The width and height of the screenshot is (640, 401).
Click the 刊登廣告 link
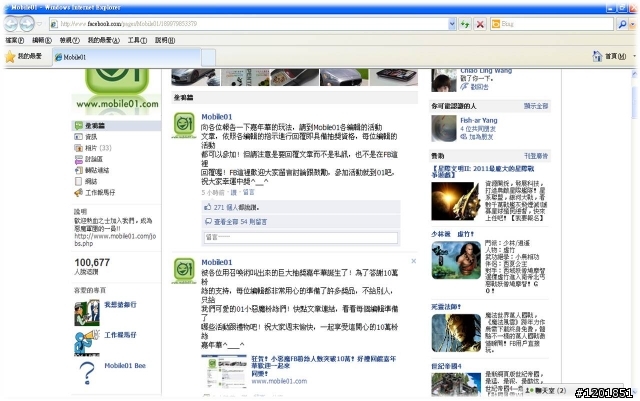(x=536, y=156)
